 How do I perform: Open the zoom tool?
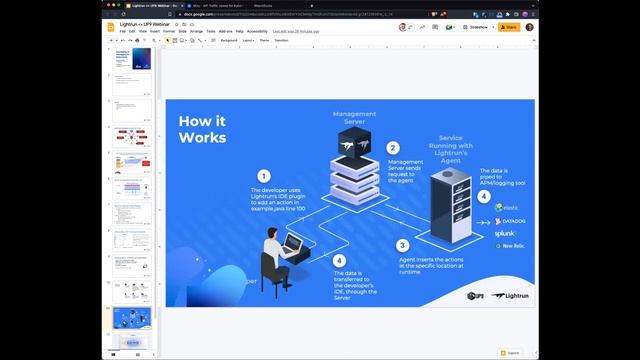[x=154, y=40]
